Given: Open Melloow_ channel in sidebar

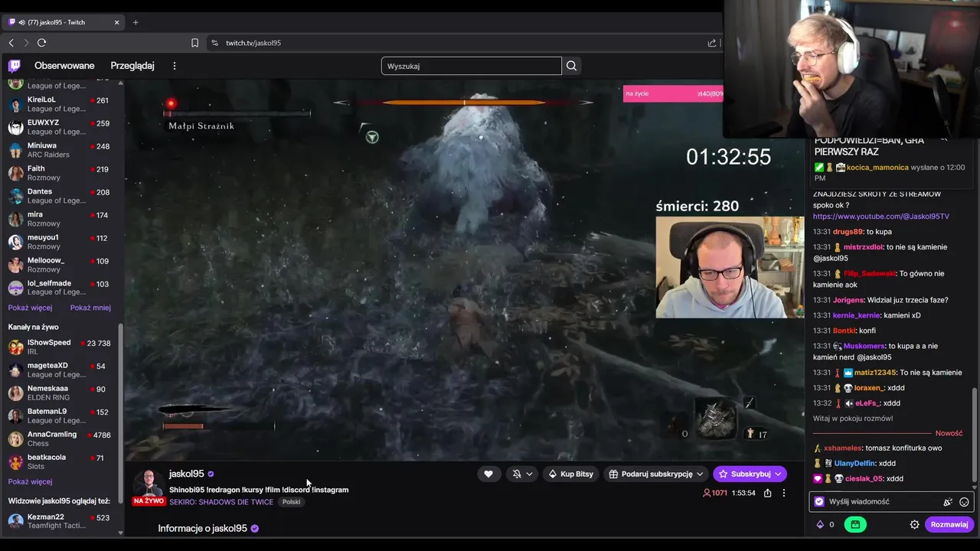Looking at the screenshot, I should [60, 265].
